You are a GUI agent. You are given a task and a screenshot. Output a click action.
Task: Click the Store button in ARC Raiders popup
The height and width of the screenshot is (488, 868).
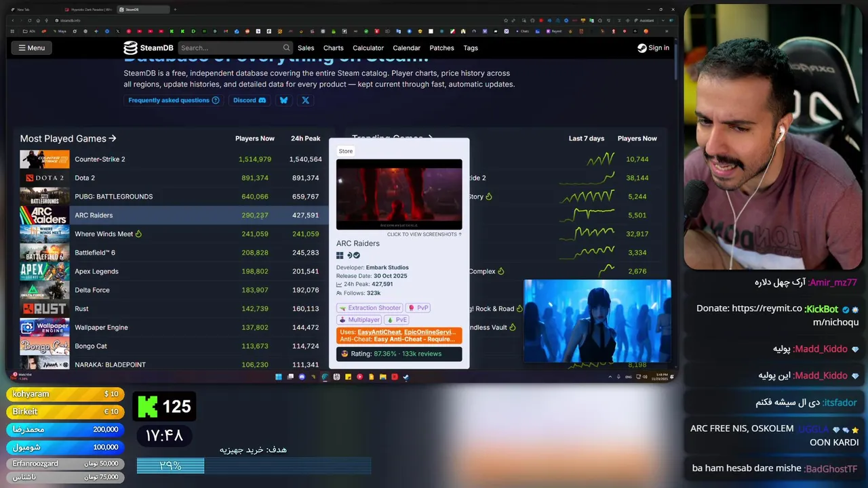click(x=346, y=151)
